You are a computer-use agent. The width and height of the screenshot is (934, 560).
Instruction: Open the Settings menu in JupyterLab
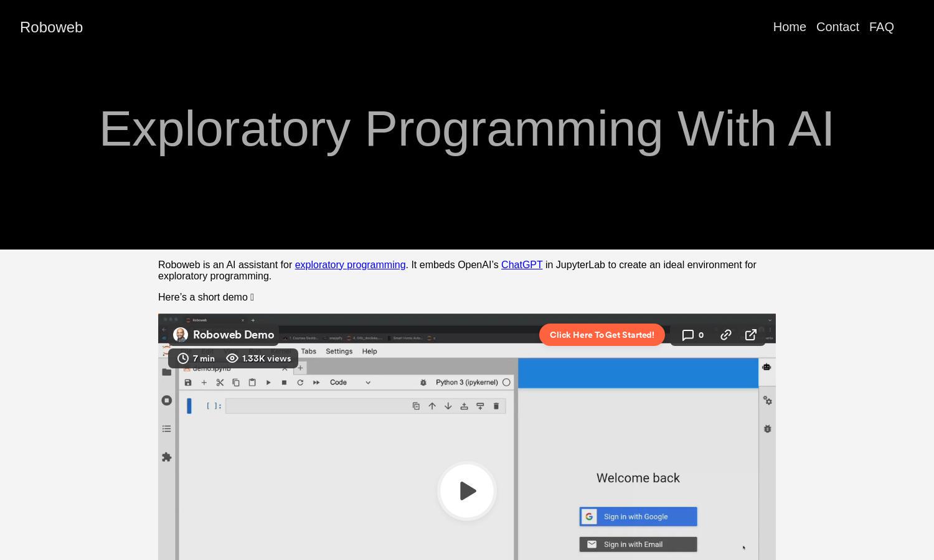(x=339, y=352)
